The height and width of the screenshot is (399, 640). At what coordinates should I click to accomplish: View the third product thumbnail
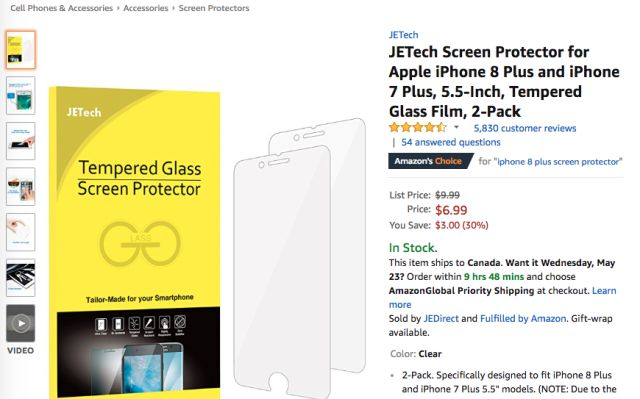pyautogui.click(x=20, y=141)
